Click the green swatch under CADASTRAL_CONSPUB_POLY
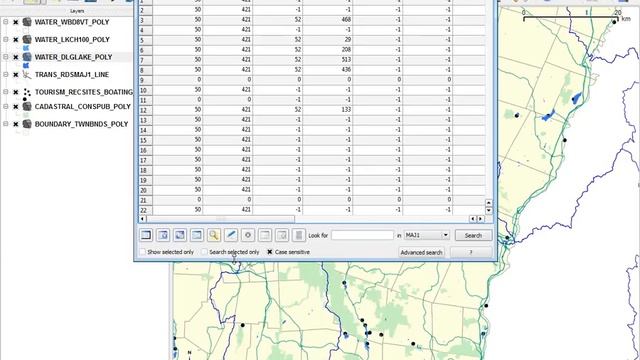 tap(26, 115)
